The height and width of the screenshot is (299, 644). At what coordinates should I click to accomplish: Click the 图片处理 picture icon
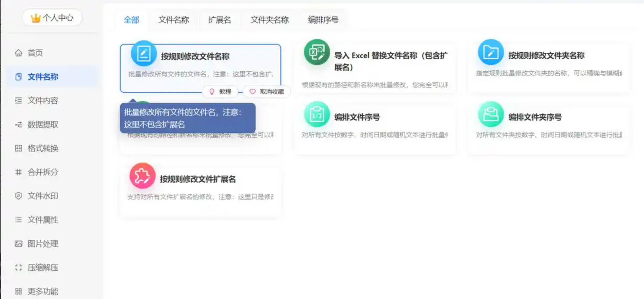coord(18,244)
